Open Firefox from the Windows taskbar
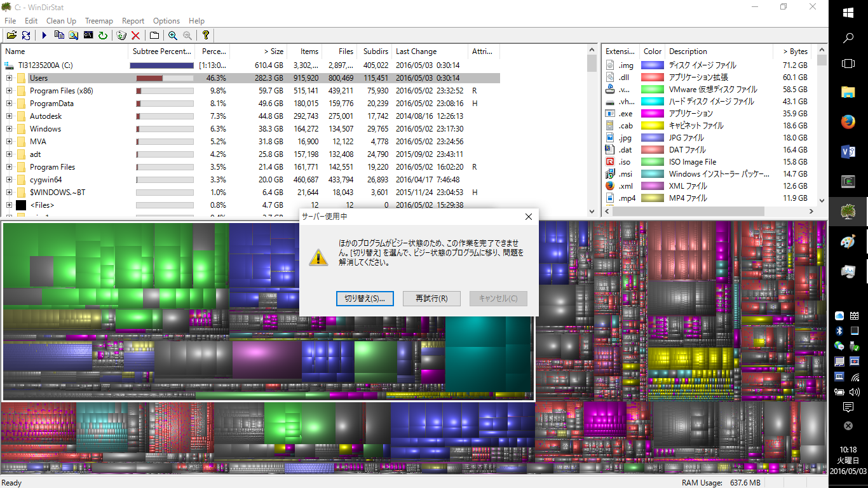Image resolution: width=868 pixels, height=488 pixels. [848, 122]
